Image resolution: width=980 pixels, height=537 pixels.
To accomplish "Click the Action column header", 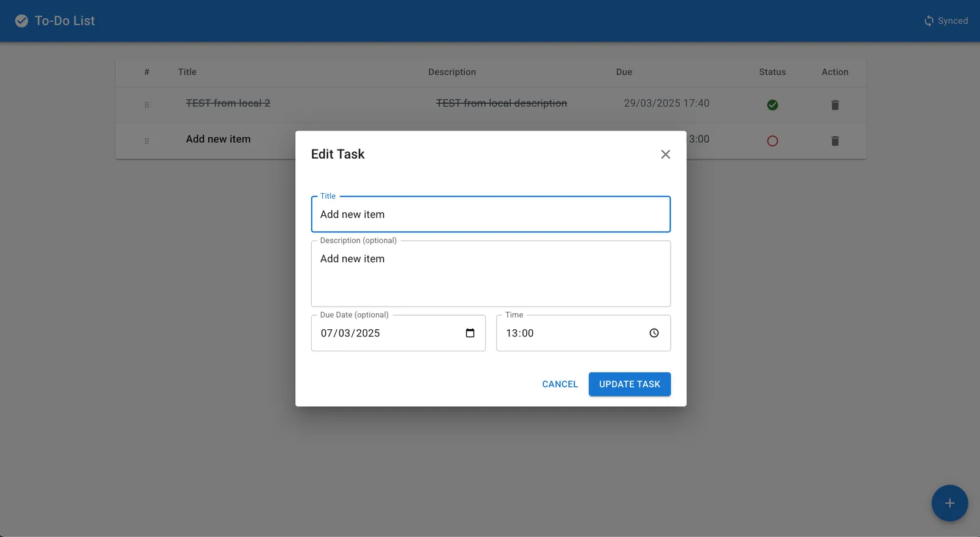I will 835,72.
